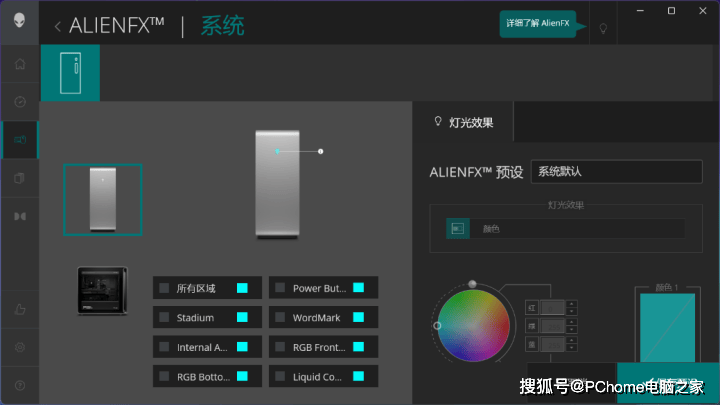720x405 pixels.
Task: Click the cyan swatch for Power But...
Action: click(x=359, y=288)
